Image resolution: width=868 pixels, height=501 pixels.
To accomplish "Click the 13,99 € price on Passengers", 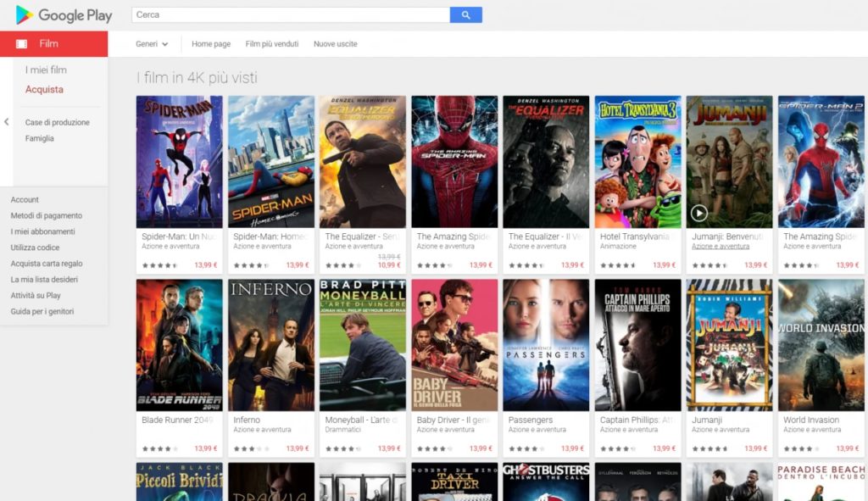I will (572, 448).
